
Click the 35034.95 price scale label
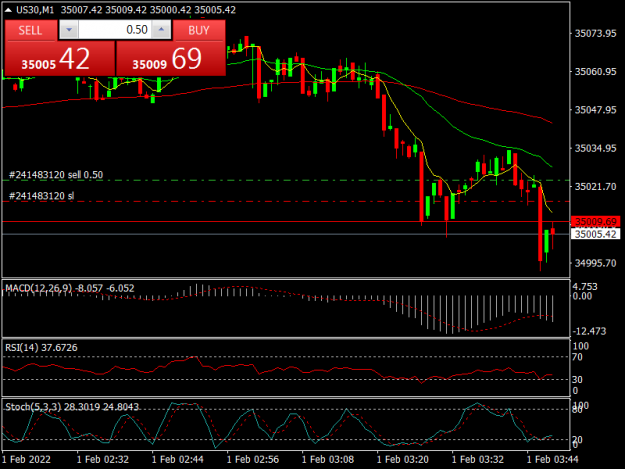click(595, 148)
